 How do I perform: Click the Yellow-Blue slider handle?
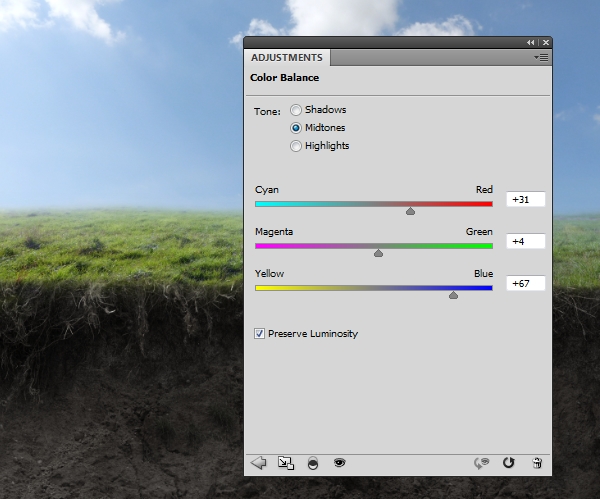(x=453, y=295)
